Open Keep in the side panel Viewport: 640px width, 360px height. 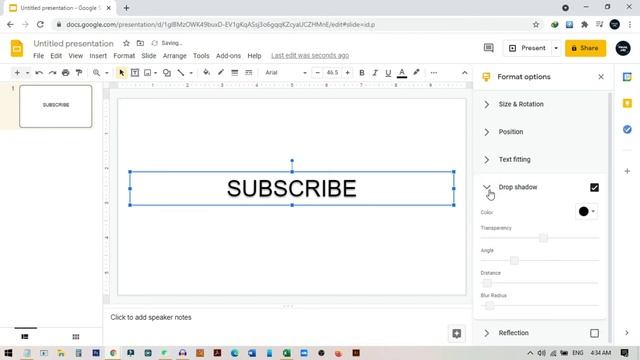tap(627, 103)
